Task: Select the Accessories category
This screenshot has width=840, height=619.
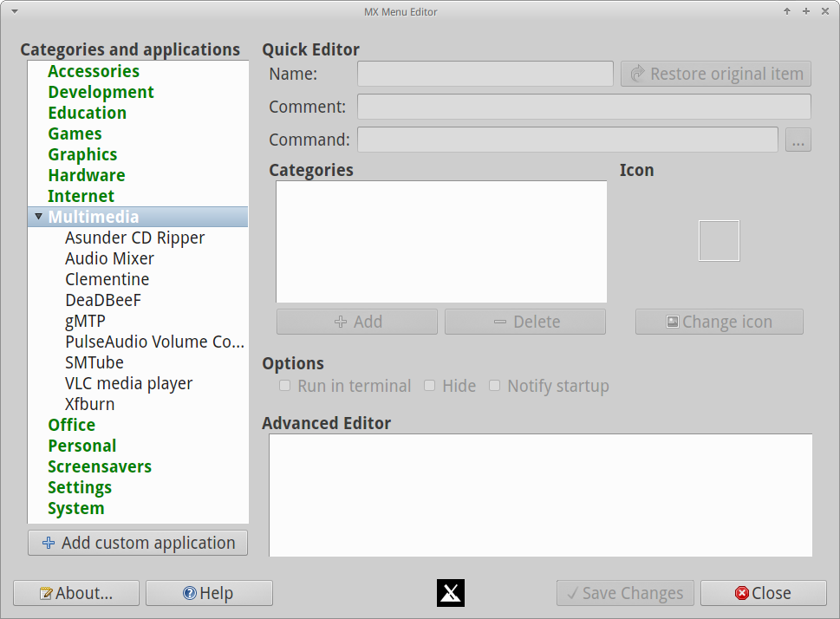Action: (x=94, y=71)
